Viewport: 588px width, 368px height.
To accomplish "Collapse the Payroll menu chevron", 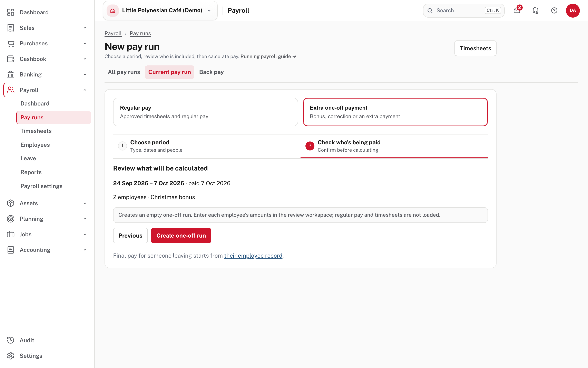I will click(85, 90).
